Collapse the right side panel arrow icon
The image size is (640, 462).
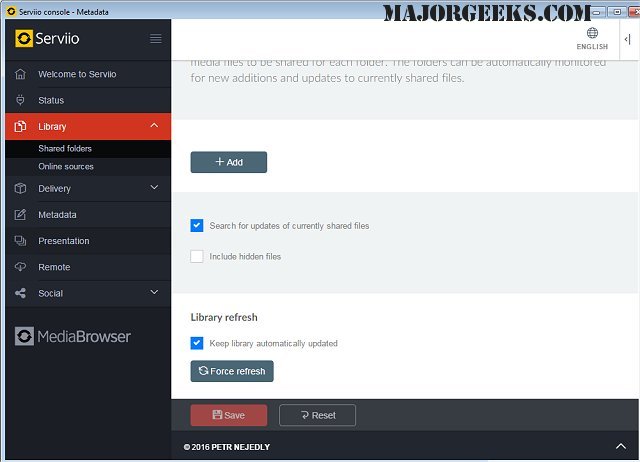(x=627, y=40)
